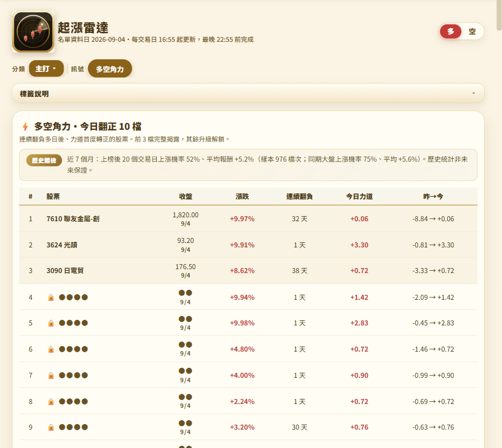Click the 32 天 streak cell
The width and height of the screenshot is (502, 448).
(300, 219)
